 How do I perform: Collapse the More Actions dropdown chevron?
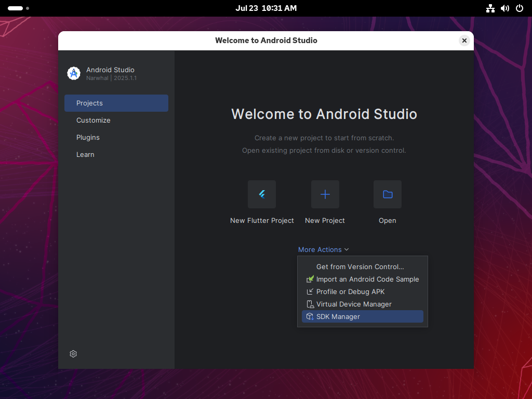(x=347, y=250)
